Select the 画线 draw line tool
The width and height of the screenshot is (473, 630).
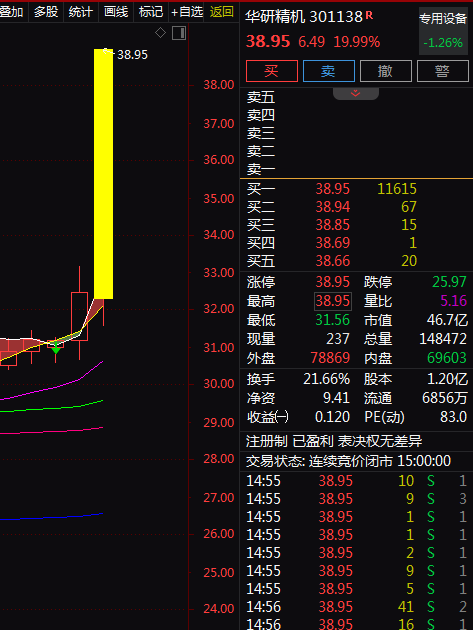(116, 12)
